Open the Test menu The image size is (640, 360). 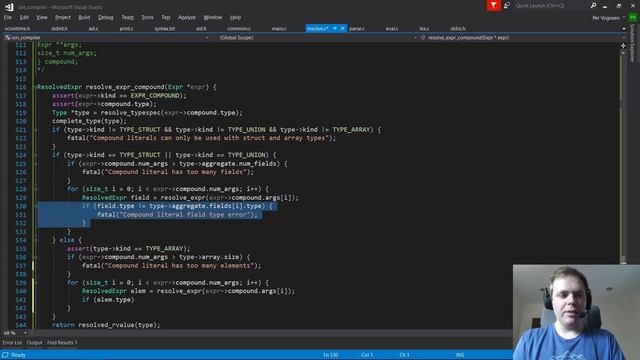click(x=166, y=18)
